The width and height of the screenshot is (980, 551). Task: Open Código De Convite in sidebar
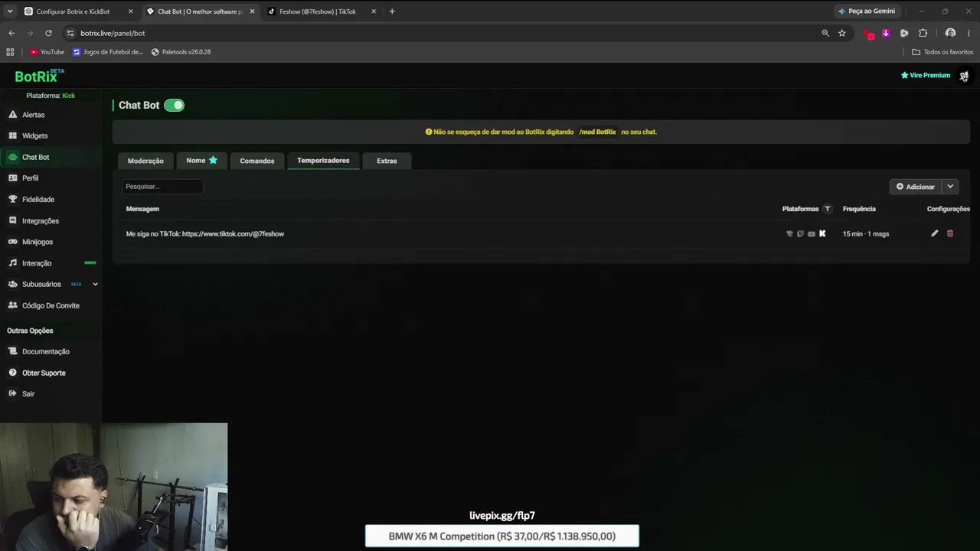(x=51, y=305)
